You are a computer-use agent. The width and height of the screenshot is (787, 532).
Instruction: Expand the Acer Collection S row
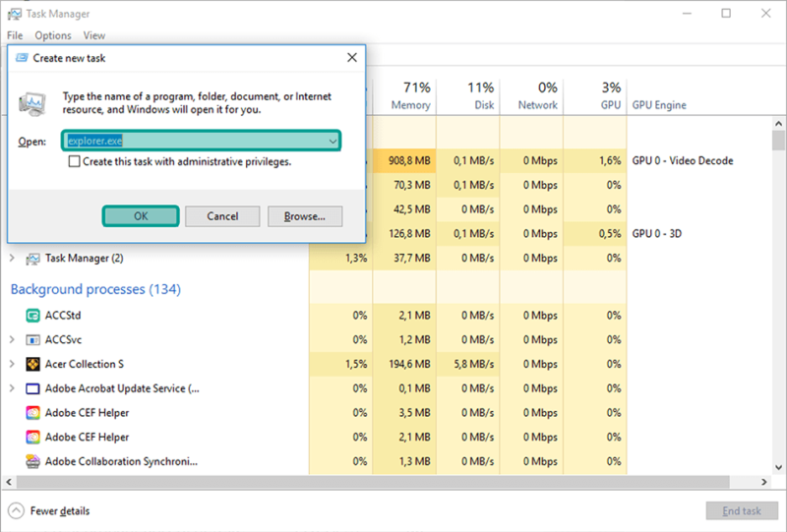tap(12, 364)
